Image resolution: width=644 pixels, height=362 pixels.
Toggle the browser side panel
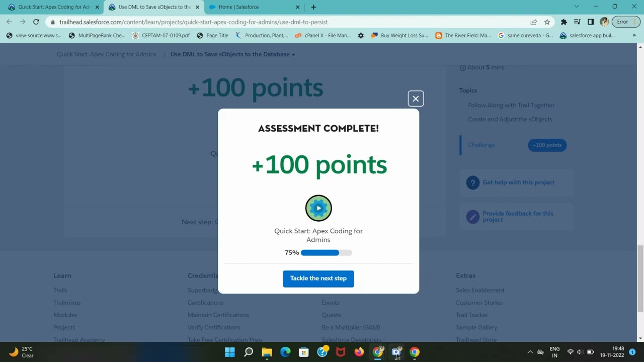point(591,22)
